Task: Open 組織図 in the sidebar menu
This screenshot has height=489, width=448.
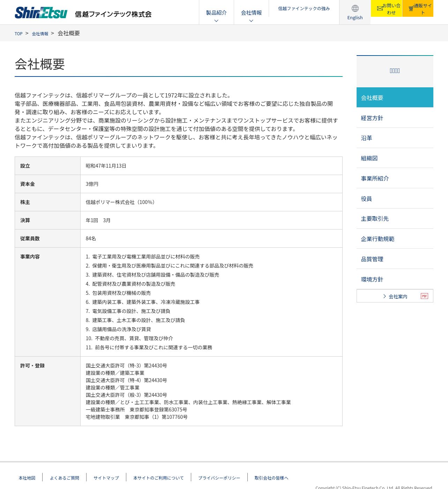Action: click(395, 158)
